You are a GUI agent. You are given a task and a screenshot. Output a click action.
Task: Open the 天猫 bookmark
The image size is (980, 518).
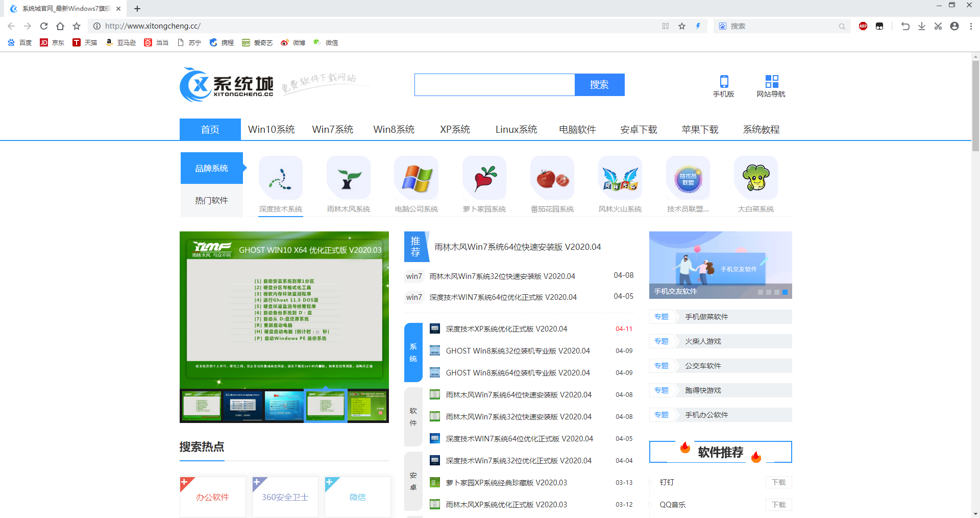(x=85, y=43)
